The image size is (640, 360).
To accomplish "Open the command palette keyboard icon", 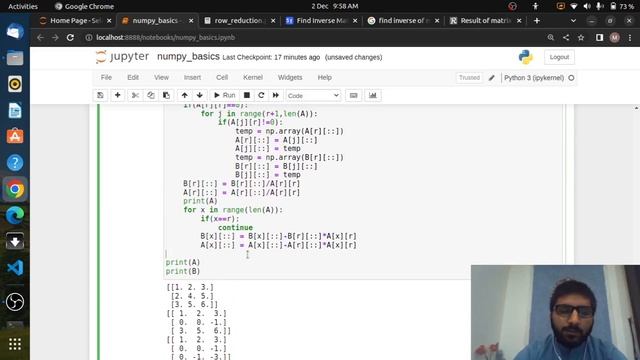I will (x=353, y=95).
